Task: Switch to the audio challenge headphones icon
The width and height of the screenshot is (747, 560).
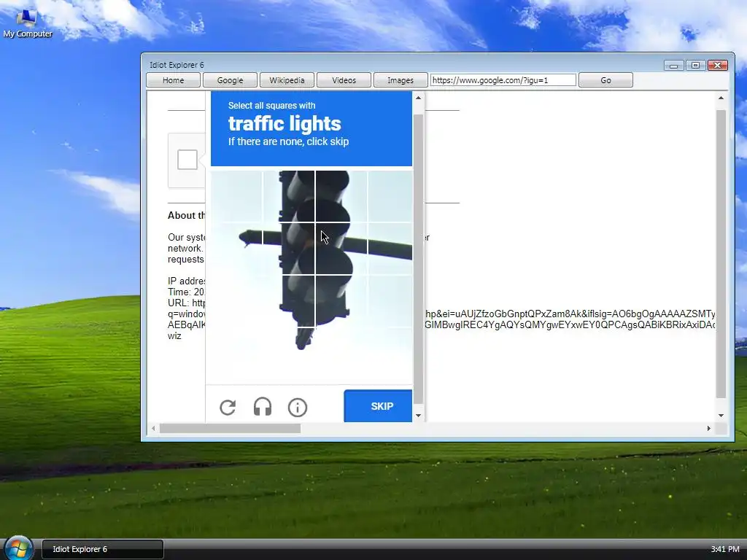Action: [x=263, y=407]
